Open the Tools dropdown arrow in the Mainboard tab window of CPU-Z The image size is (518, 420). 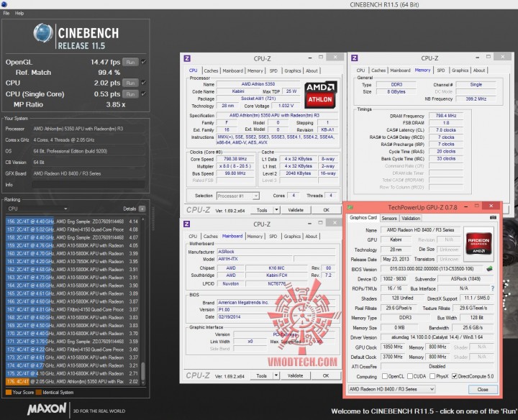[x=276, y=375]
